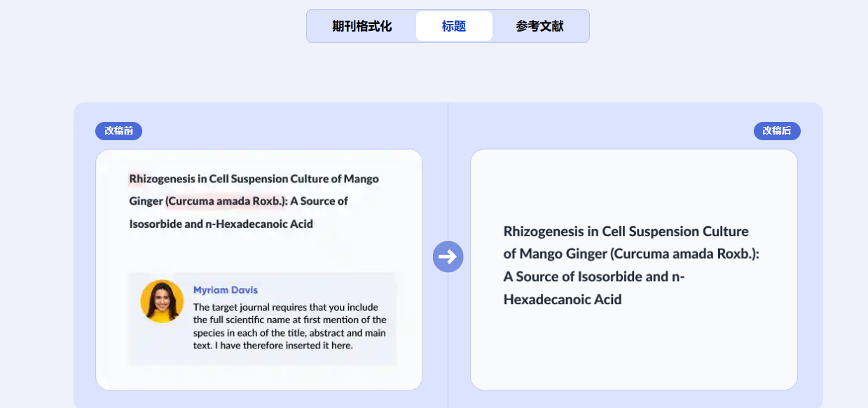
Task: Click first line "Rhizogenesis in Cell Suspension Culture" in after panel
Action: click(x=626, y=231)
